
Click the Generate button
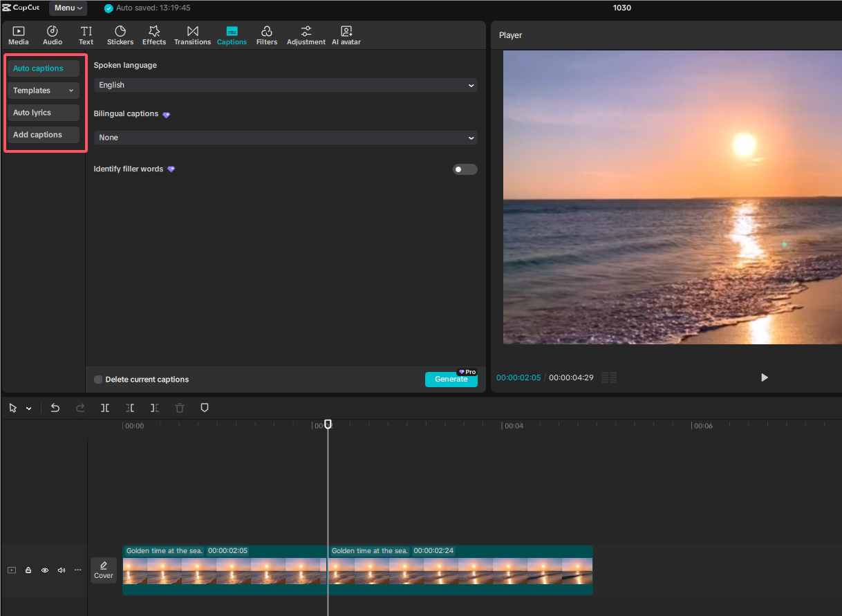[451, 379]
